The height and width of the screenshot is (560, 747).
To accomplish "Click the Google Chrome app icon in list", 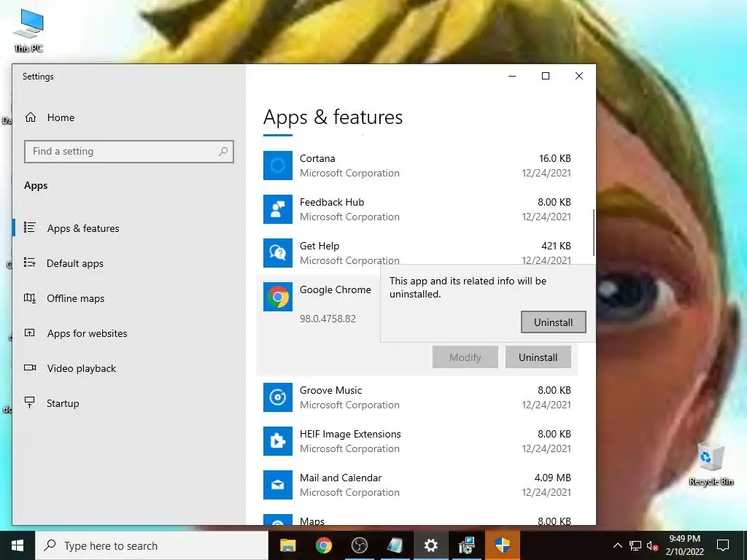I will (278, 297).
